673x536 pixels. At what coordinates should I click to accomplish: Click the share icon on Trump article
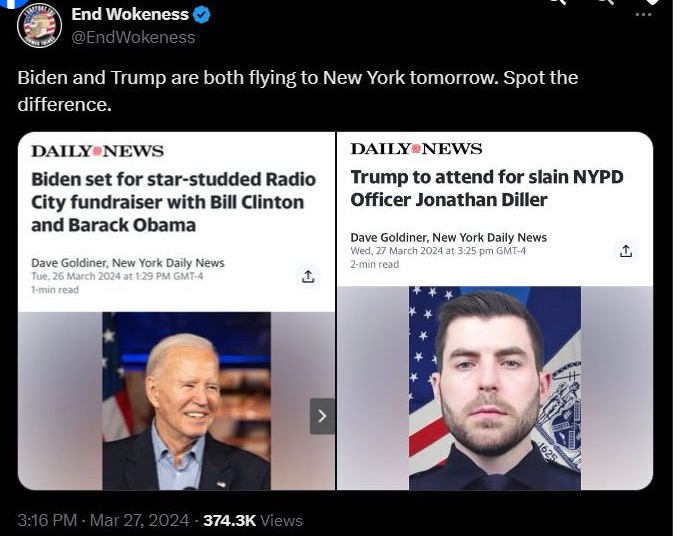626,250
